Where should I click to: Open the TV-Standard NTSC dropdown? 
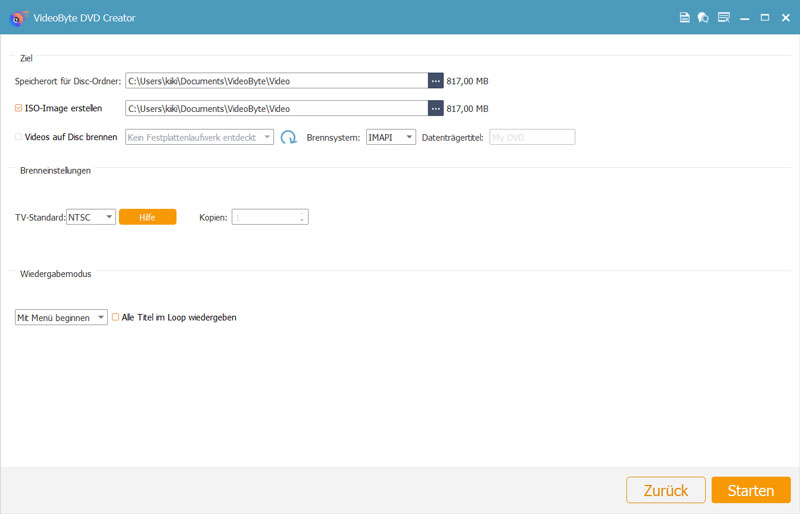[x=91, y=217]
